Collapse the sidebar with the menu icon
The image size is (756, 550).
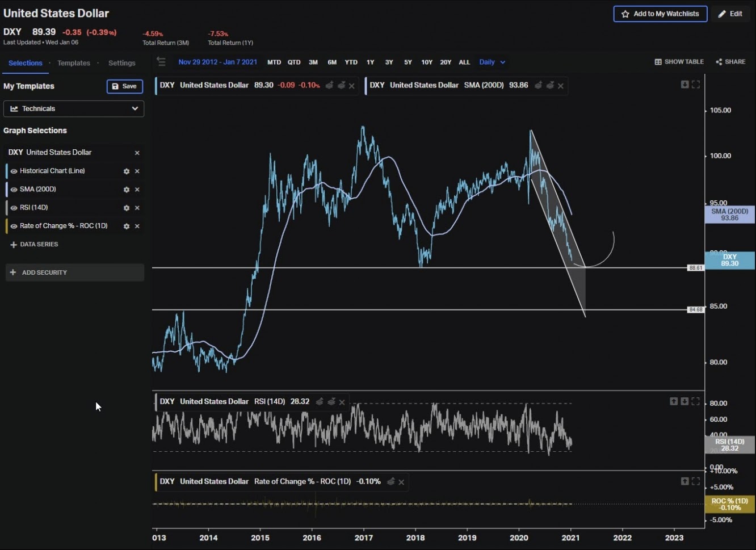click(x=161, y=62)
